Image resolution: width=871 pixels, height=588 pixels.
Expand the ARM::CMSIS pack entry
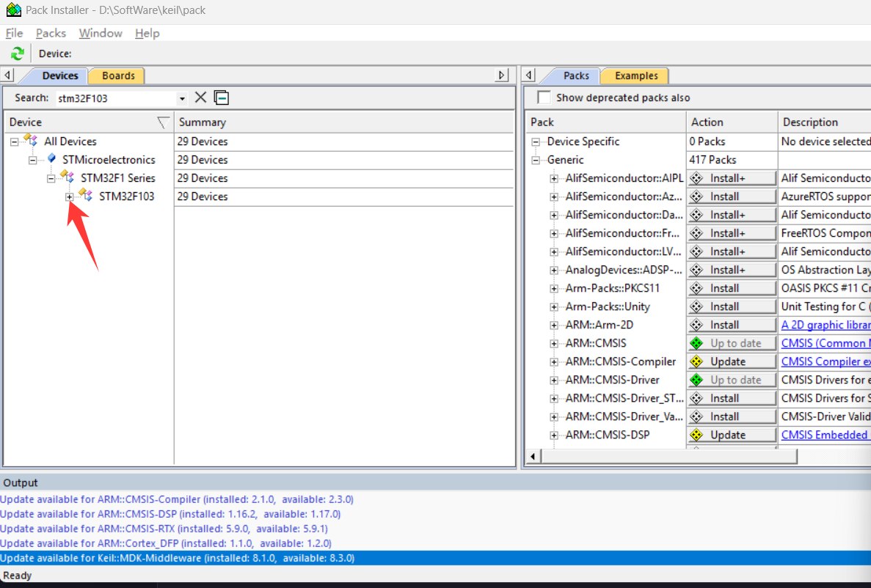click(x=554, y=344)
